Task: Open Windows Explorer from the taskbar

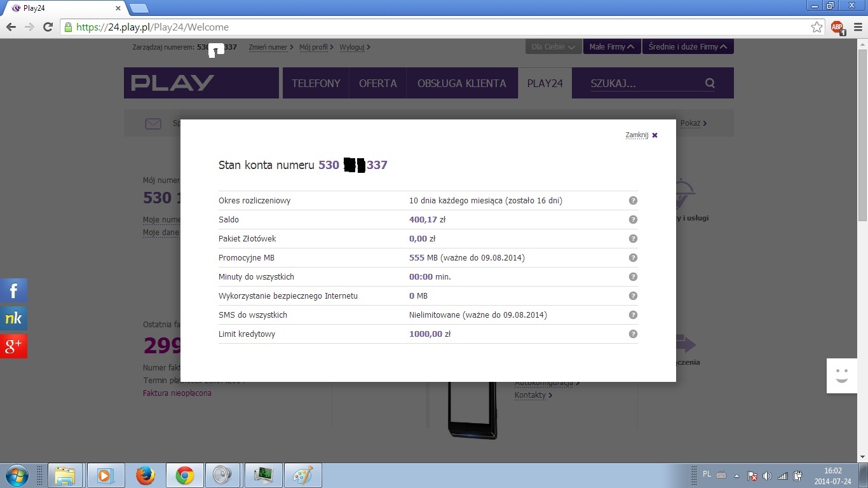Action: 65,475
